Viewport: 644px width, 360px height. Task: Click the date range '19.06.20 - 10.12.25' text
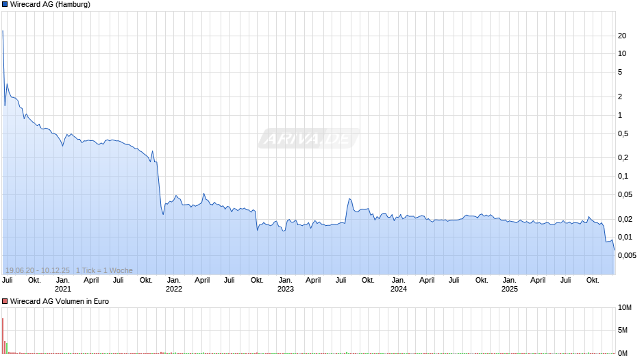coord(38,270)
